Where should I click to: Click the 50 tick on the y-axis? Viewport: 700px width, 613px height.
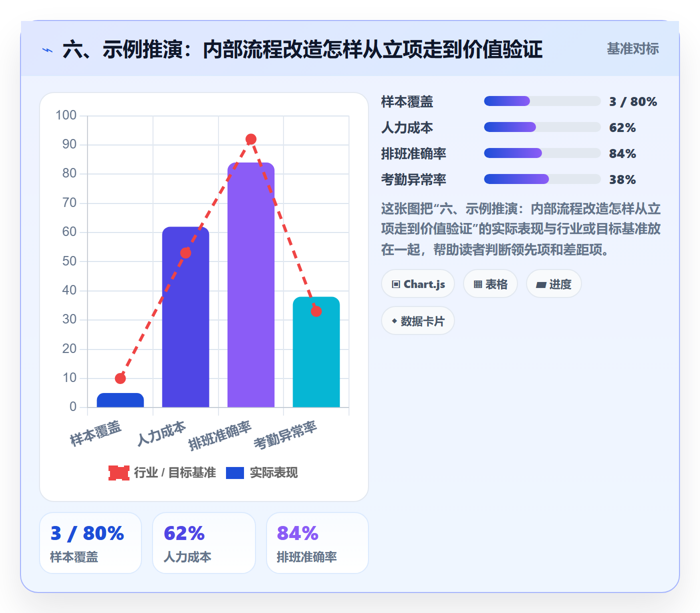coord(69,261)
